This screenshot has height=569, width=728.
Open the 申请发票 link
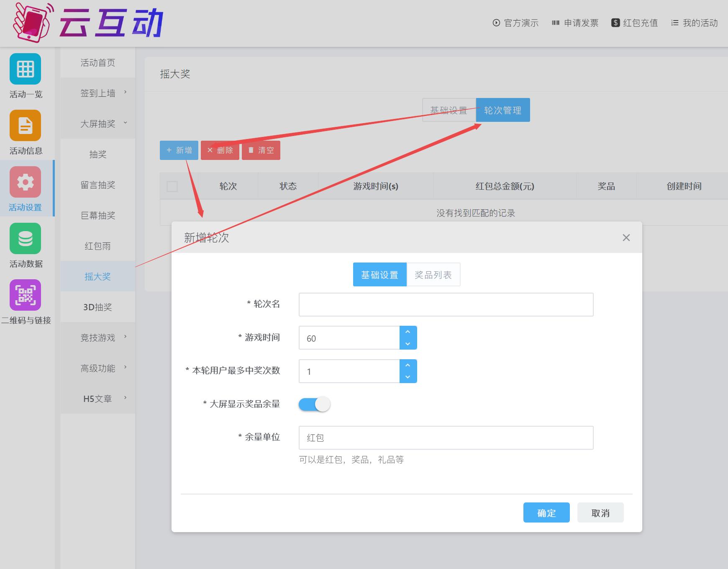point(575,23)
